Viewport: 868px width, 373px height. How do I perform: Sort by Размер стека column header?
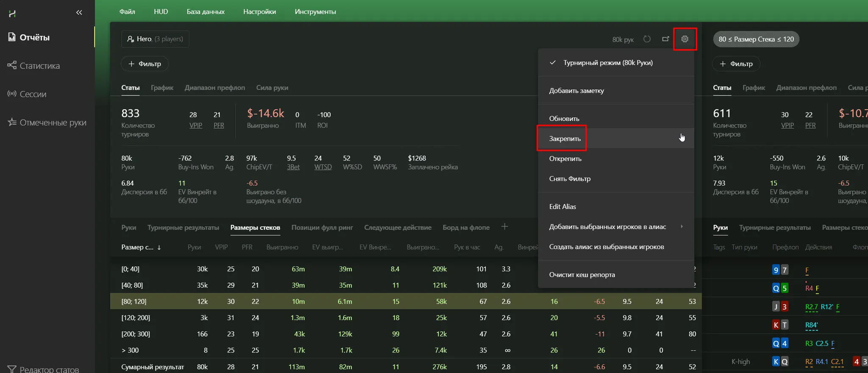pyautogui.click(x=141, y=247)
